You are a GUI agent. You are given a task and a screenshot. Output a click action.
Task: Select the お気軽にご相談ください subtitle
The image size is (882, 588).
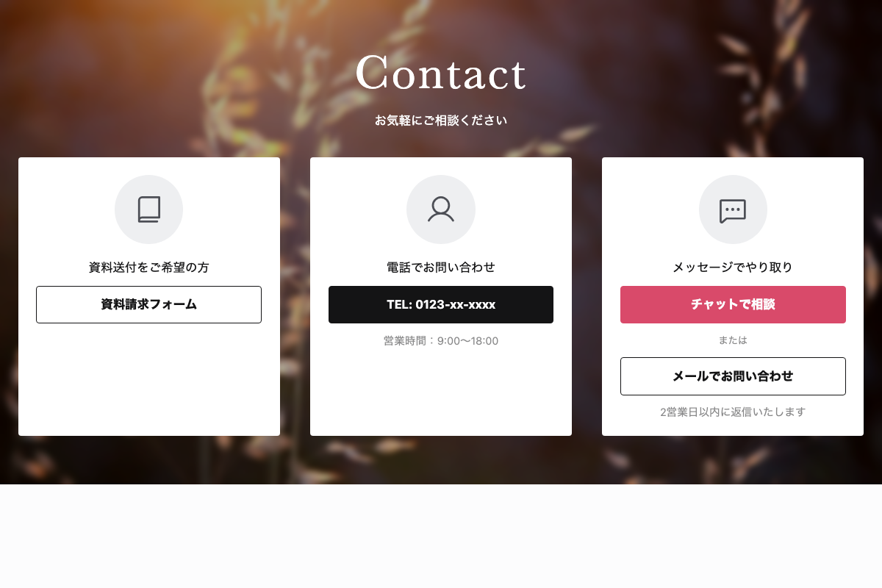pyautogui.click(x=441, y=121)
